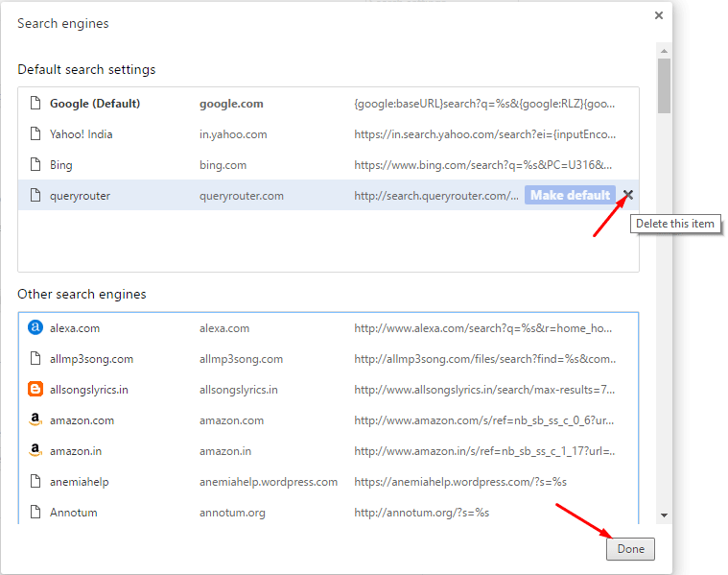Screen dimensions: 728x575
Task: Click the www.bing.com search URL
Action: tap(482, 165)
